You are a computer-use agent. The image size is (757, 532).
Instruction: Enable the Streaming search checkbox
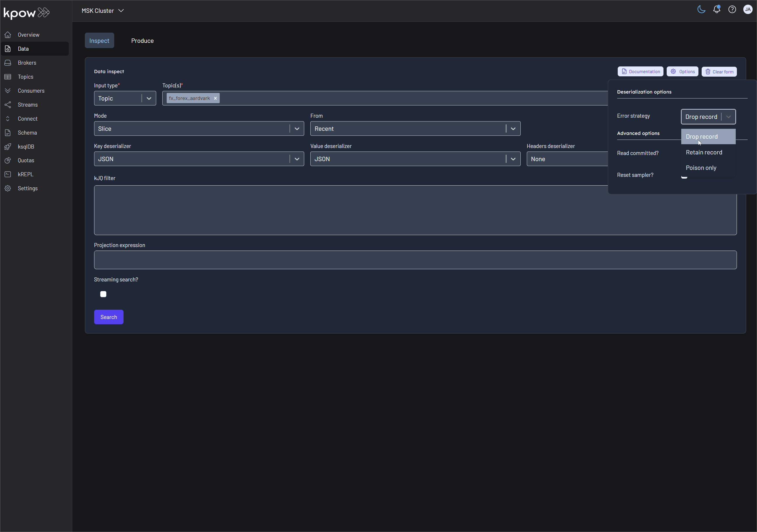(103, 294)
